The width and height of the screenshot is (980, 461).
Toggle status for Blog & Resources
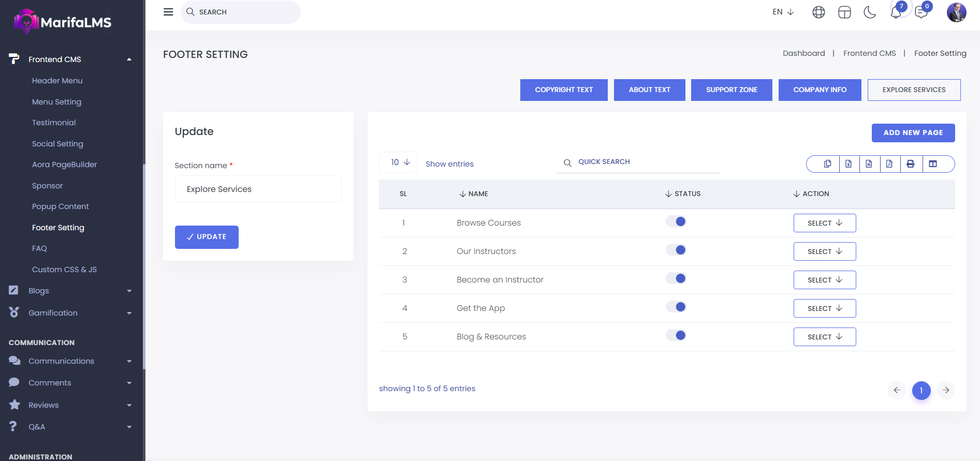pyautogui.click(x=676, y=336)
